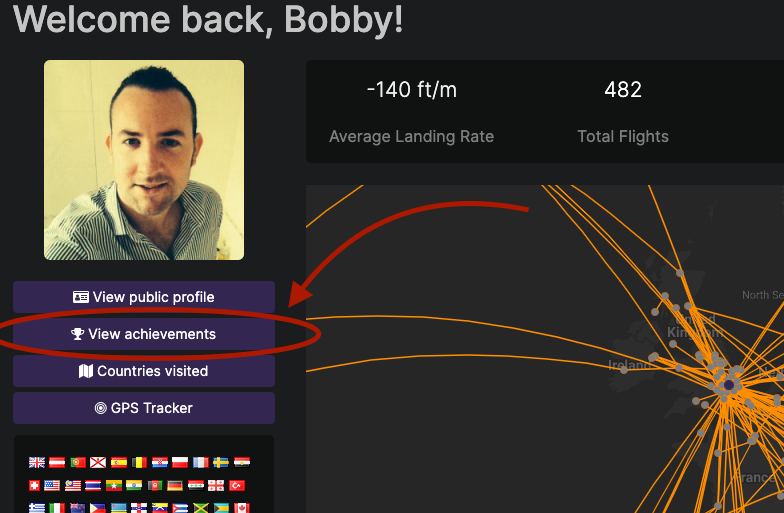Click the Turkey flag icon
Viewport: 784px width, 513px height.
coord(237,486)
